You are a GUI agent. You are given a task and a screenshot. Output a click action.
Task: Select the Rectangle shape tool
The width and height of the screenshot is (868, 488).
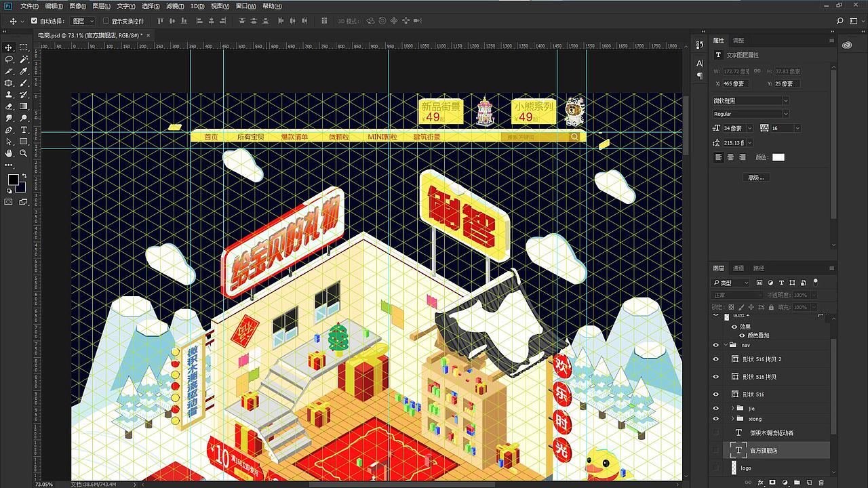click(24, 142)
